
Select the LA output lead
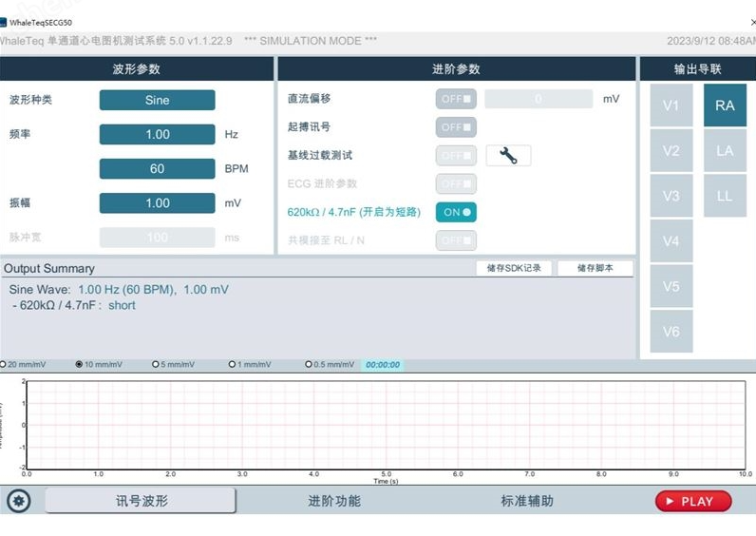(725, 151)
